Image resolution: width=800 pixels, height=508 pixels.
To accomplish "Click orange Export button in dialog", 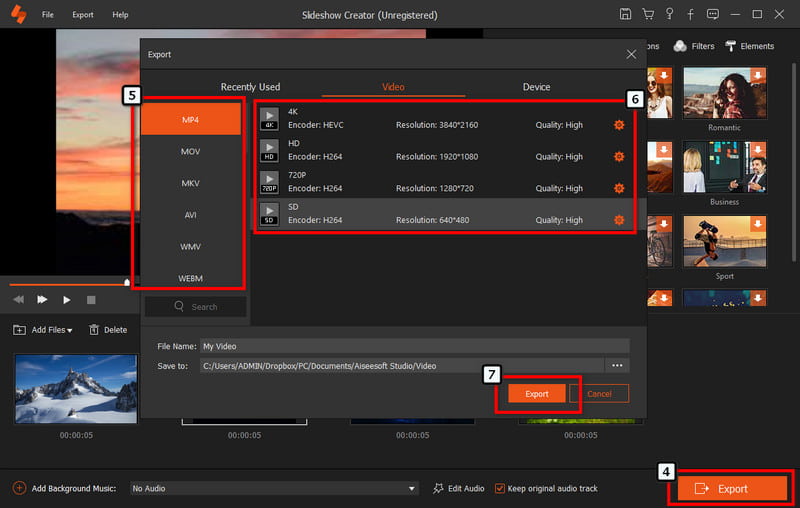I will (x=537, y=394).
